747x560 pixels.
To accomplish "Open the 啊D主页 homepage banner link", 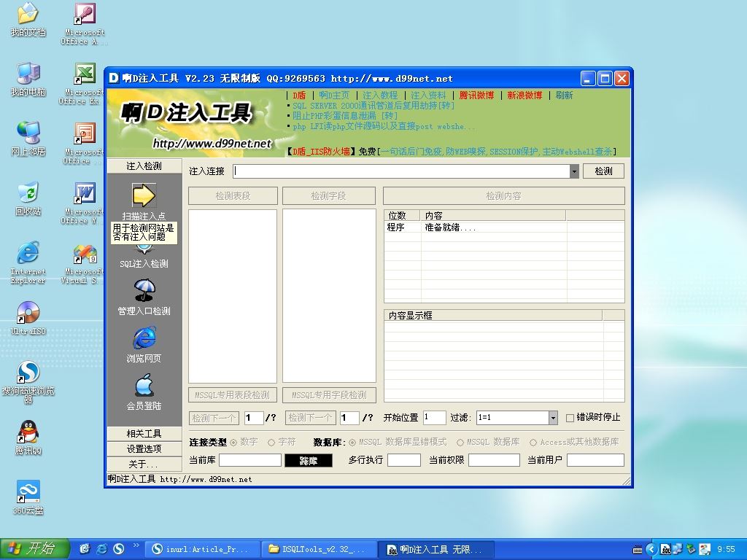I will click(334, 96).
